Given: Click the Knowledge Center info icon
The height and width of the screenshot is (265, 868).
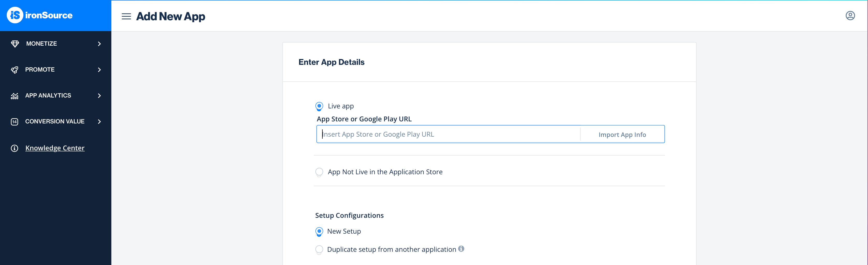Looking at the screenshot, I should click(15, 148).
